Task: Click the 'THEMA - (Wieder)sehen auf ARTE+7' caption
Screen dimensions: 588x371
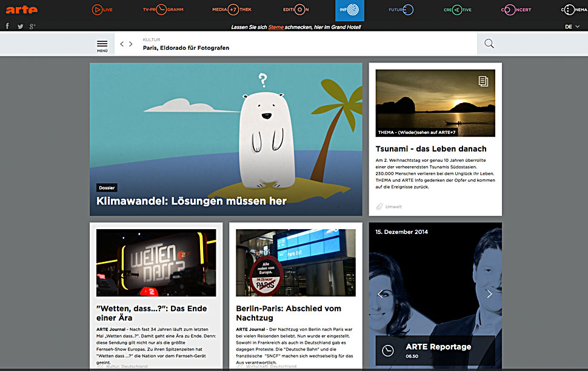Action: pyautogui.click(x=416, y=132)
